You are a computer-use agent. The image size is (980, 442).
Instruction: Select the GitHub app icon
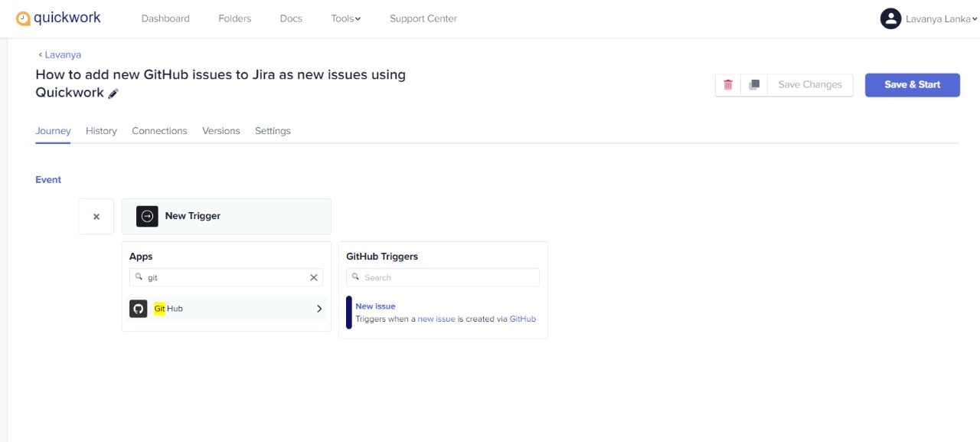tap(139, 309)
